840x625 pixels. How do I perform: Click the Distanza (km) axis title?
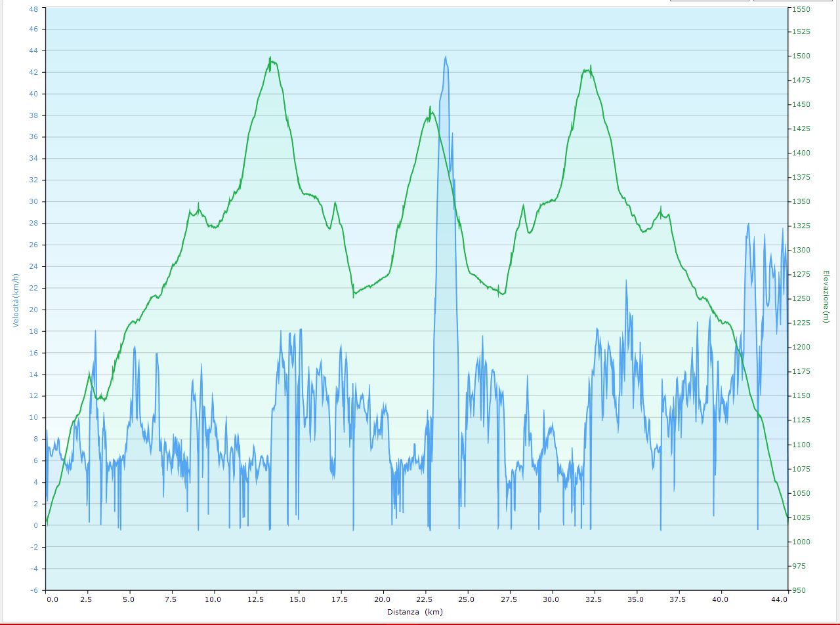pyautogui.click(x=414, y=612)
